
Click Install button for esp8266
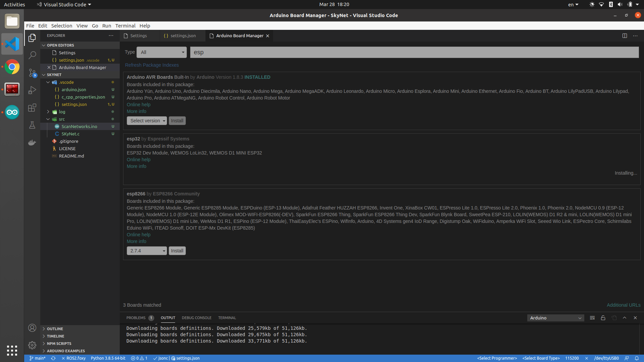[177, 251]
